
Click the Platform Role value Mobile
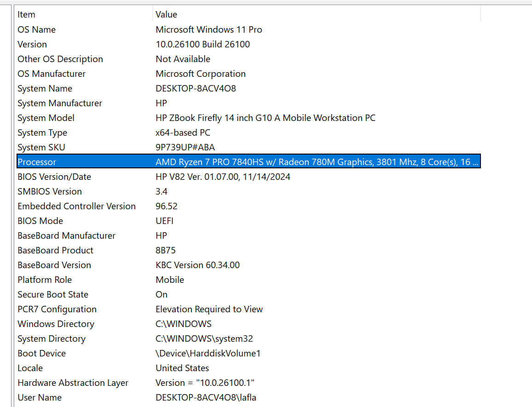tap(170, 280)
